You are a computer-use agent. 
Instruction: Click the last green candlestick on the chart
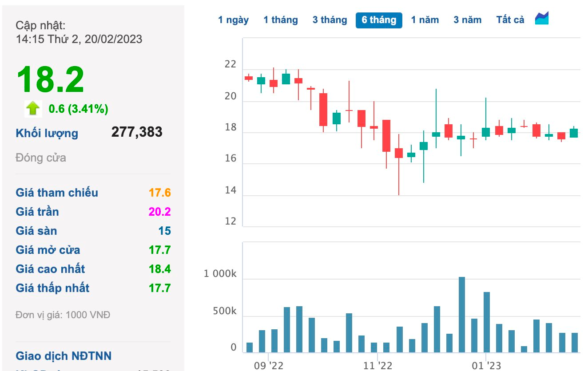574,133
